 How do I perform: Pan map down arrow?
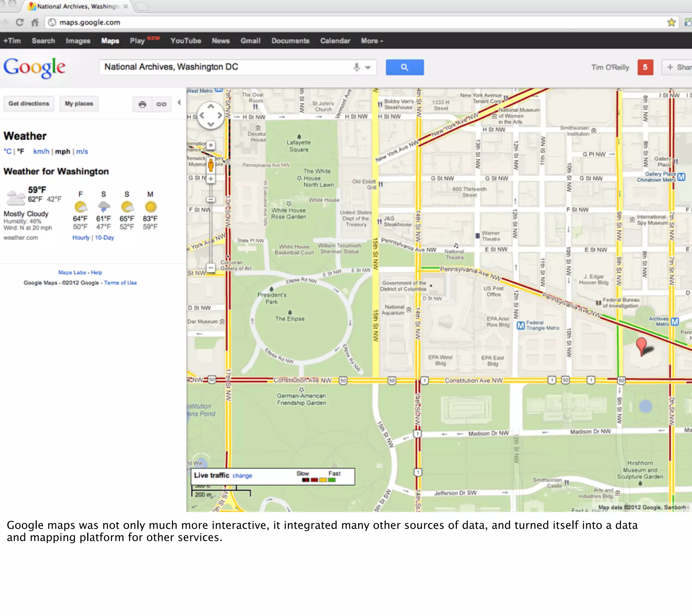pyautogui.click(x=211, y=124)
